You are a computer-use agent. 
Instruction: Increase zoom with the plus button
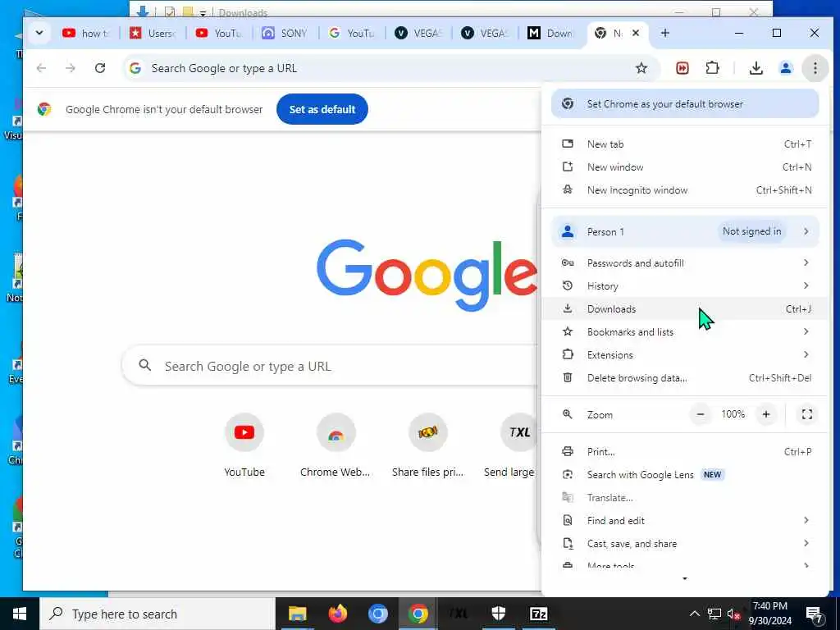766,414
